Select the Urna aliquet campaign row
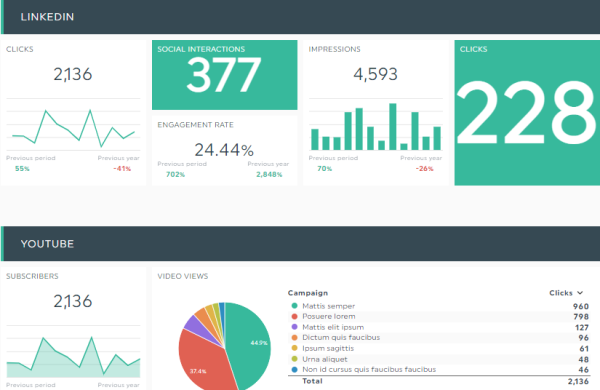The image size is (600, 390). (x=439, y=359)
